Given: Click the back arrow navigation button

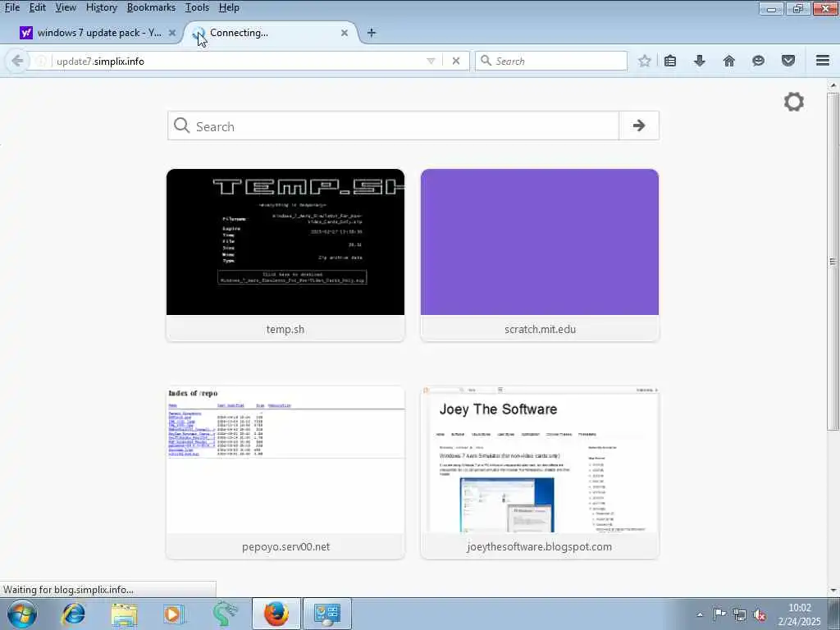Looking at the screenshot, I should [x=17, y=61].
